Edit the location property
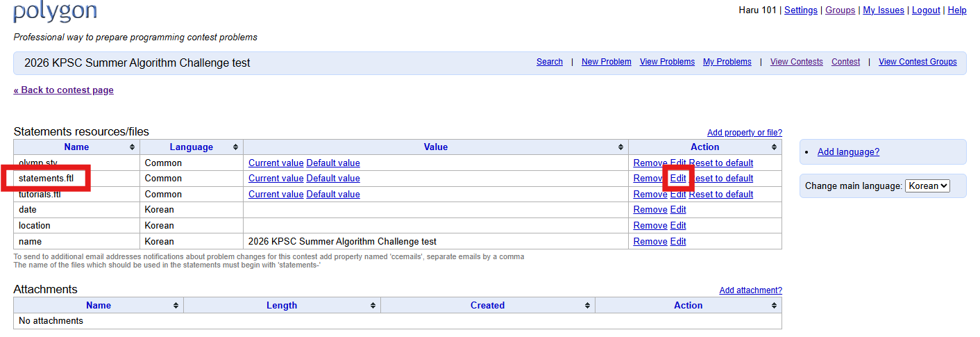 [678, 226]
